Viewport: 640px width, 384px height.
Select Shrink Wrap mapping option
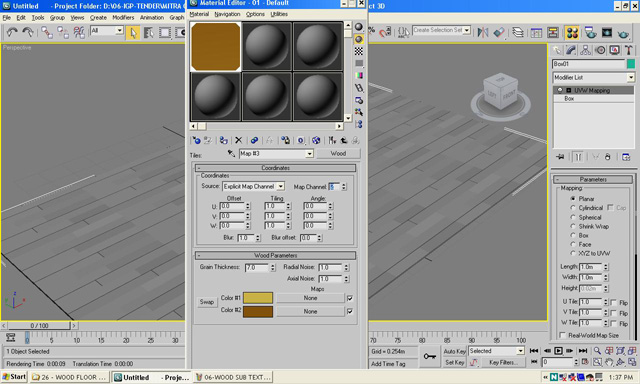(x=573, y=226)
